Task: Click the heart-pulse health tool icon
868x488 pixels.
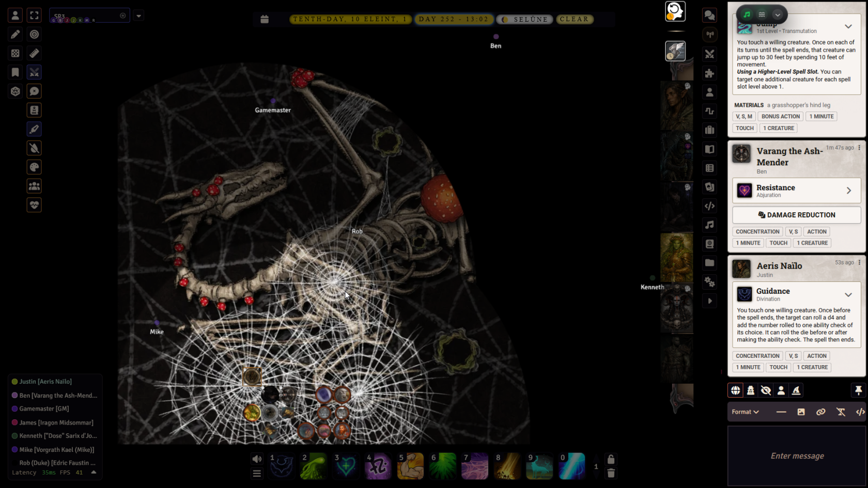Action: pos(34,205)
